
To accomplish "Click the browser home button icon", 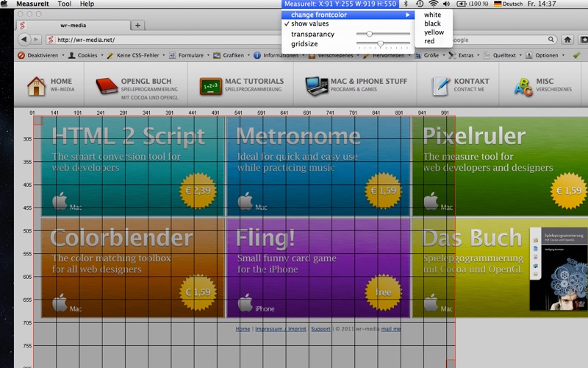I will [567, 40].
